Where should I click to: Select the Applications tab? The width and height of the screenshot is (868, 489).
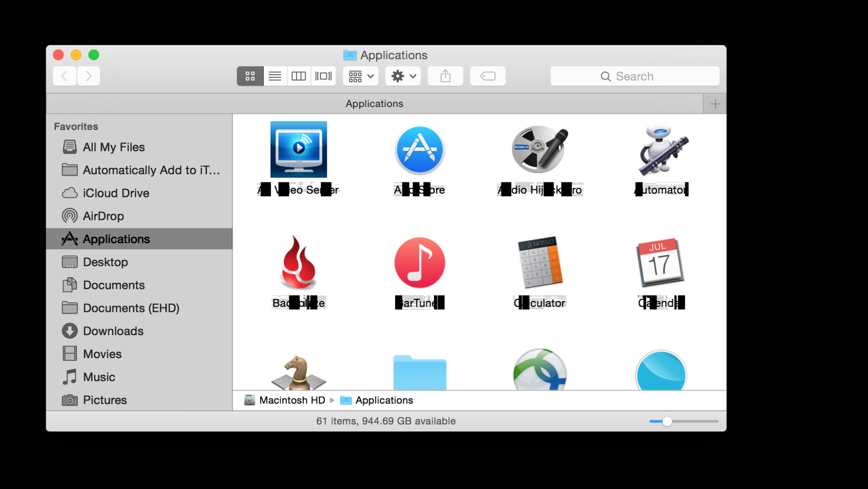tap(375, 104)
